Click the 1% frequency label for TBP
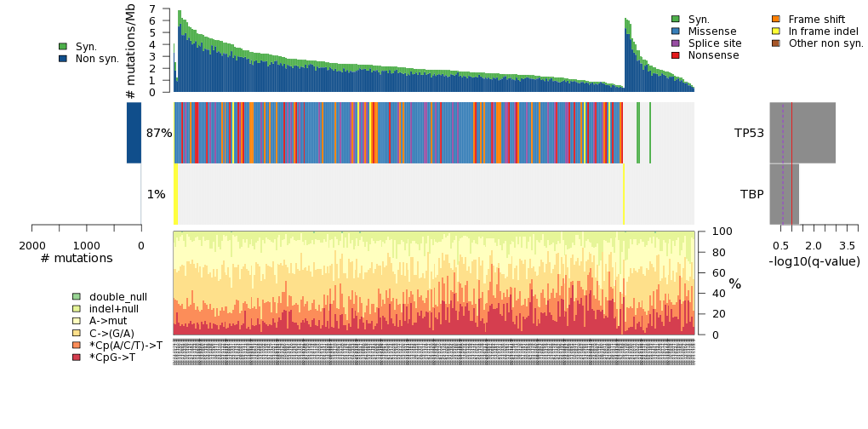Image resolution: width=868 pixels, height=429 pixels. 156,194
